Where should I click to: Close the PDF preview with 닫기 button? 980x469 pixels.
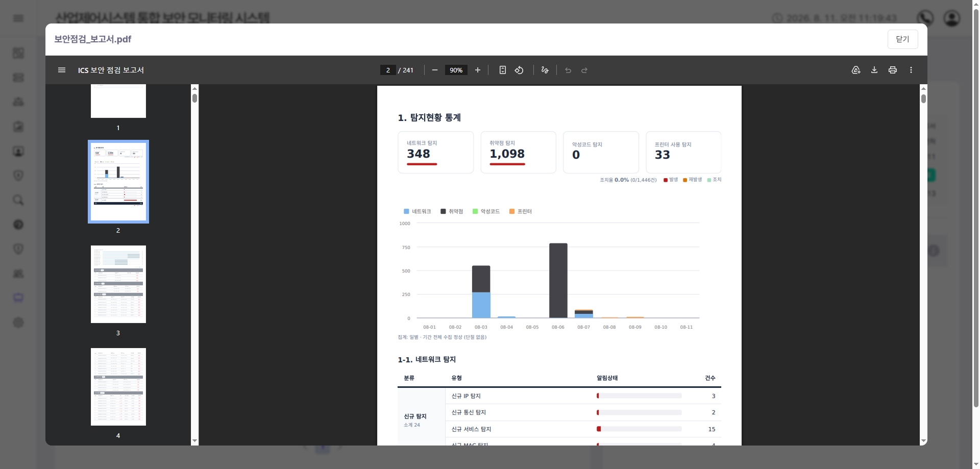click(902, 39)
